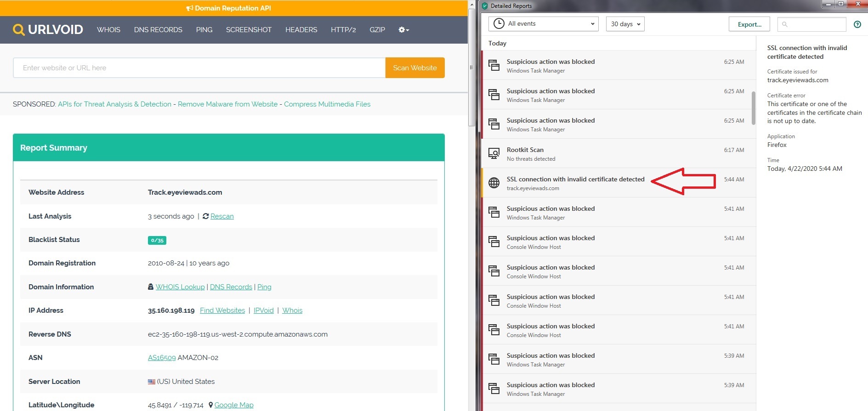Viewport: 868px width, 411px height.
Task: Click the Rootkit Scan monitor icon
Action: click(x=494, y=153)
